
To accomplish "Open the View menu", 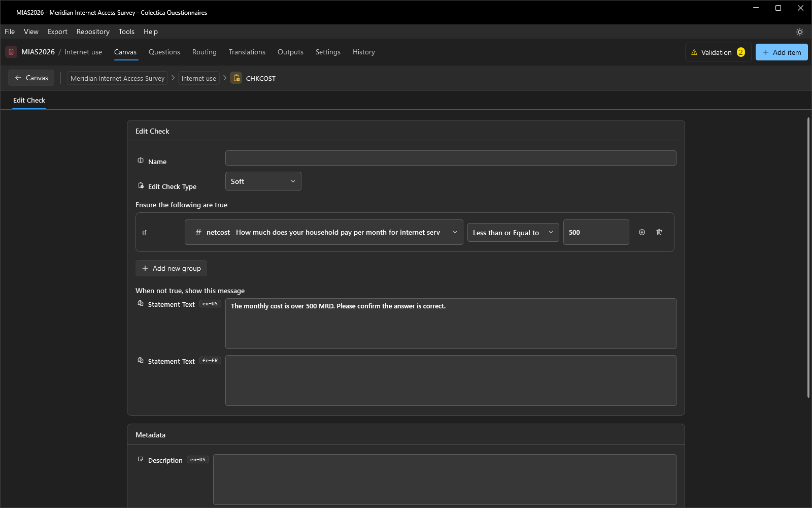I will tap(31, 31).
